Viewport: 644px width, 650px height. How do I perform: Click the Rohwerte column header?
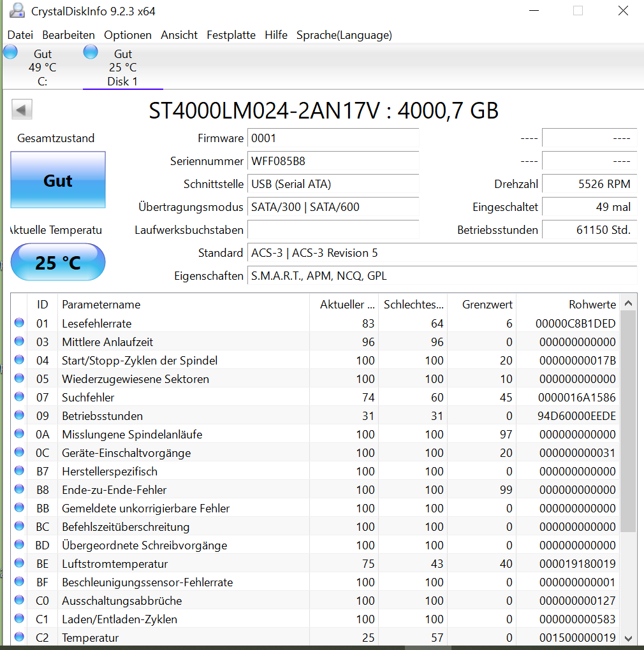(x=592, y=305)
